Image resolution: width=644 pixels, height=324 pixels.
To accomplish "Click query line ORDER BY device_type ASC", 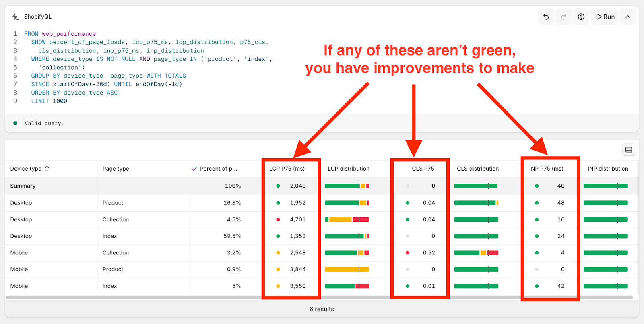I will coord(74,93).
